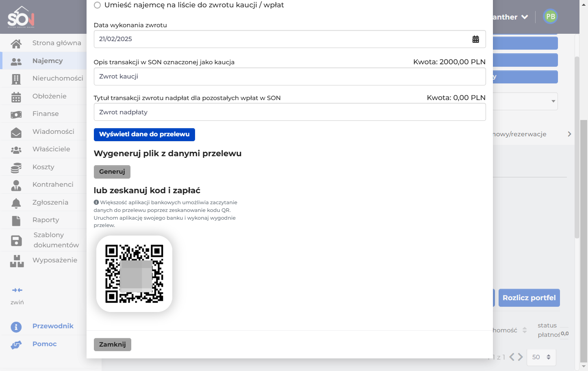The height and width of the screenshot is (371, 588).
Task: Click the 'Data wykonania zwrotu' date field
Action: click(x=290, y=39)
